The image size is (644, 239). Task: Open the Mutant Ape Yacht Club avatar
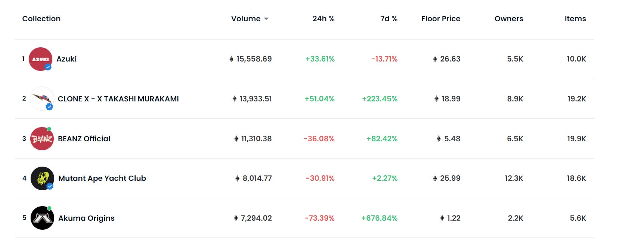[x=42, y=178]
